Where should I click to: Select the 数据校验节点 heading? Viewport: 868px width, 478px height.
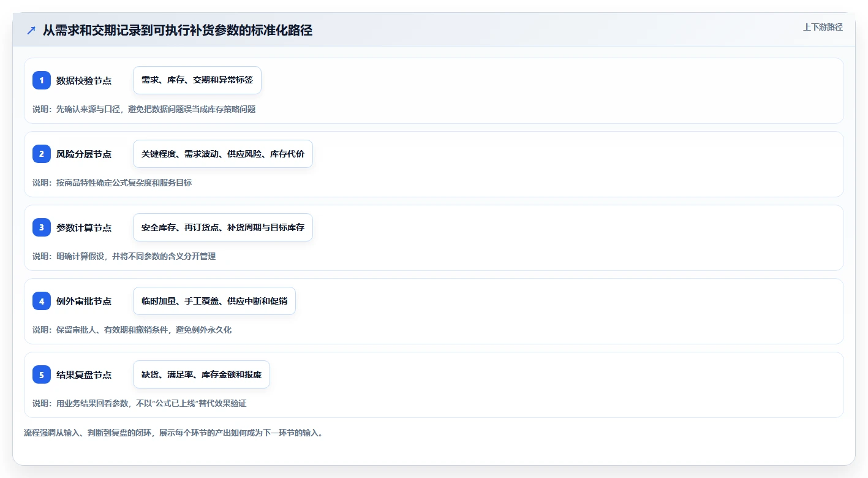tap(84, 80)
